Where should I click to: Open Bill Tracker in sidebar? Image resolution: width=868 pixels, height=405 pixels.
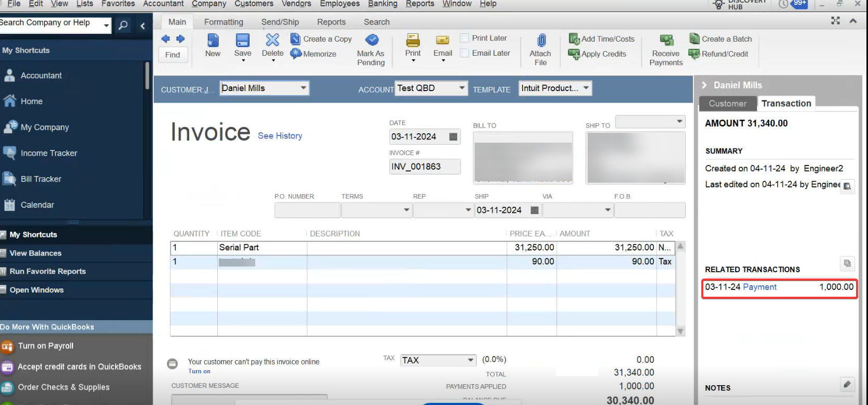(x=41, y=179)
